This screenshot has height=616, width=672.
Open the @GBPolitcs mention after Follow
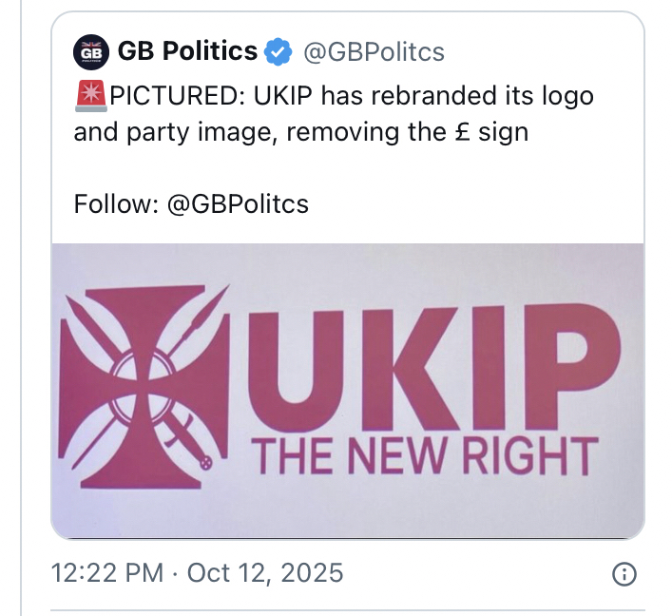point(238,204)
